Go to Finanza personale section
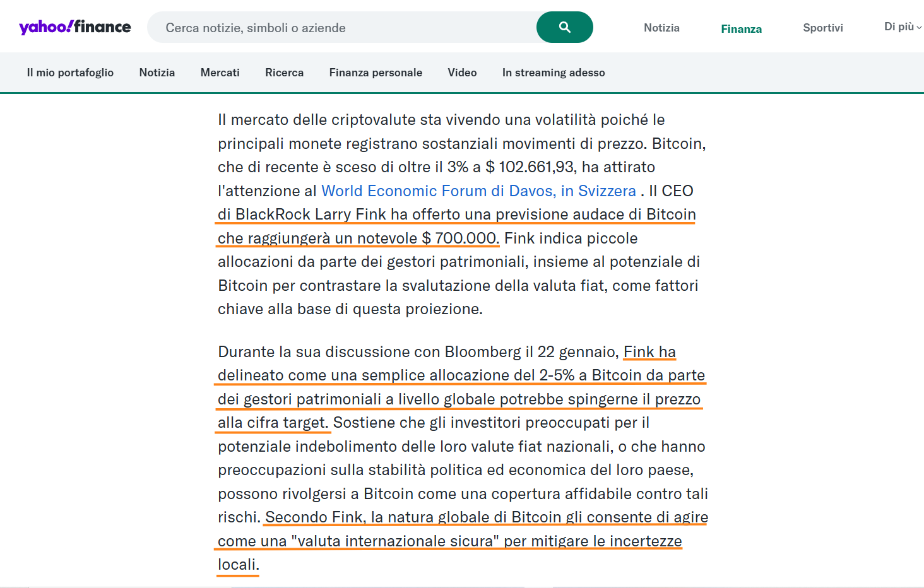Image resolution: width=924 pixels, height=588 pixels. [376, 73]
